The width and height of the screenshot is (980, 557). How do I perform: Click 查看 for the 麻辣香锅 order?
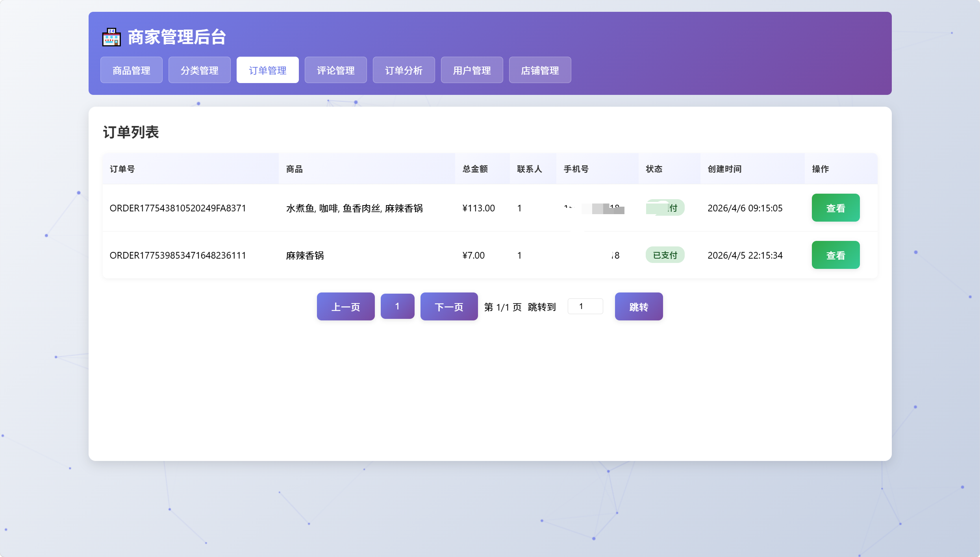(x=836, y=255)
